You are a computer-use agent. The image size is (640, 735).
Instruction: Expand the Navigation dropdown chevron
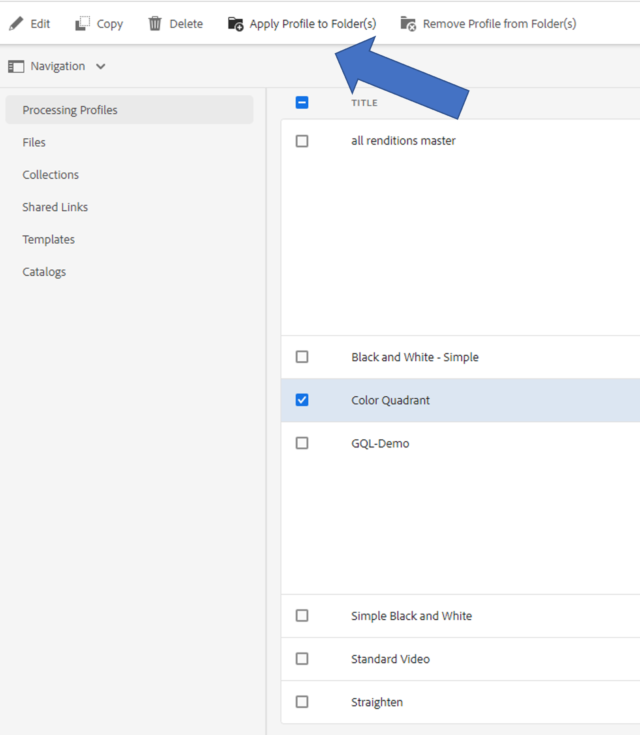101,67
